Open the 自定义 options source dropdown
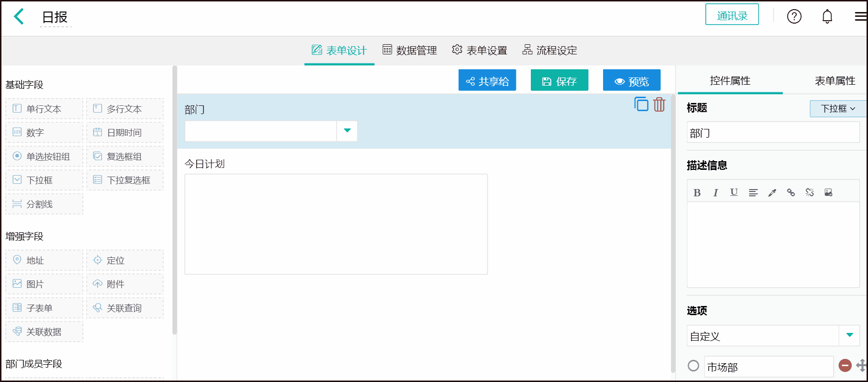This screenshot has height=382, width=868. pos(849,335)
